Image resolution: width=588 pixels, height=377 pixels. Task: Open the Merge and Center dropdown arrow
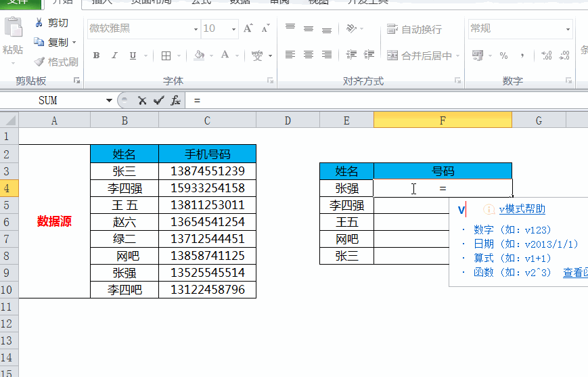click(458, 56)
